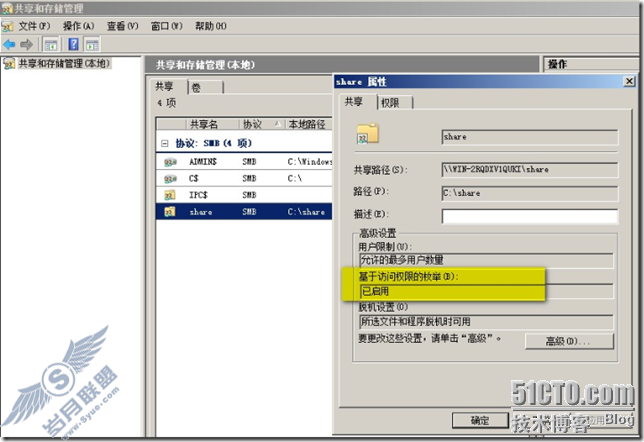Click the C$ share icon
This screenshot has height=442, width=644.
[x=170, y=179]
